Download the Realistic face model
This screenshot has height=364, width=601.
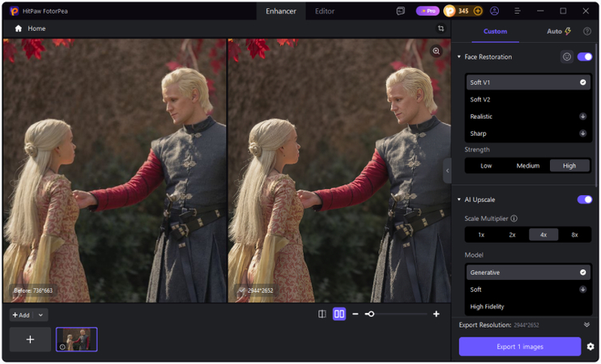point(582,116)
